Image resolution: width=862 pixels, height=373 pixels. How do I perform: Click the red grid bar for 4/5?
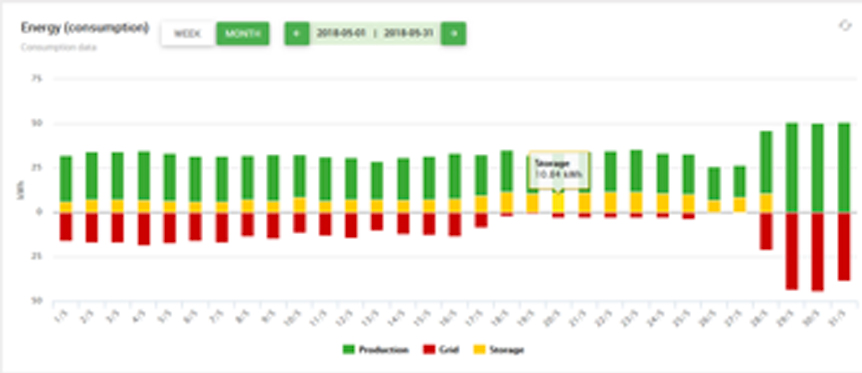[x=144, y=229]
